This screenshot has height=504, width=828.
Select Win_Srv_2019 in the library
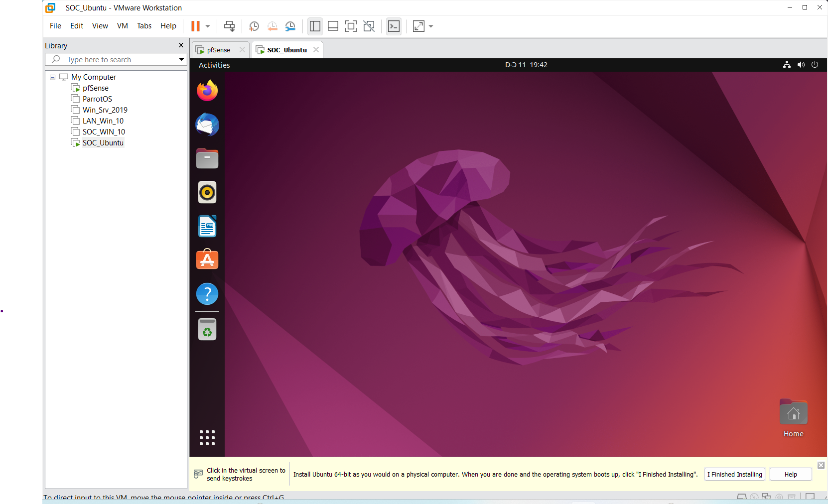click(x=105, y=110)
